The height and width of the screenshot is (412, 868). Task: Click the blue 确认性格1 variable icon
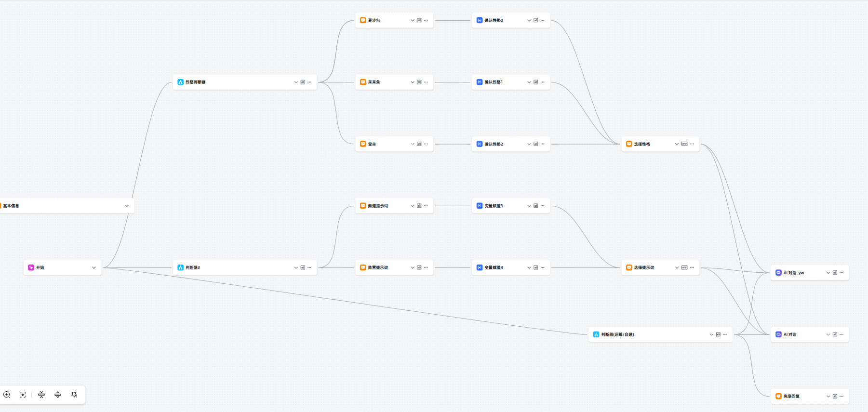click(x=479, y=82)
